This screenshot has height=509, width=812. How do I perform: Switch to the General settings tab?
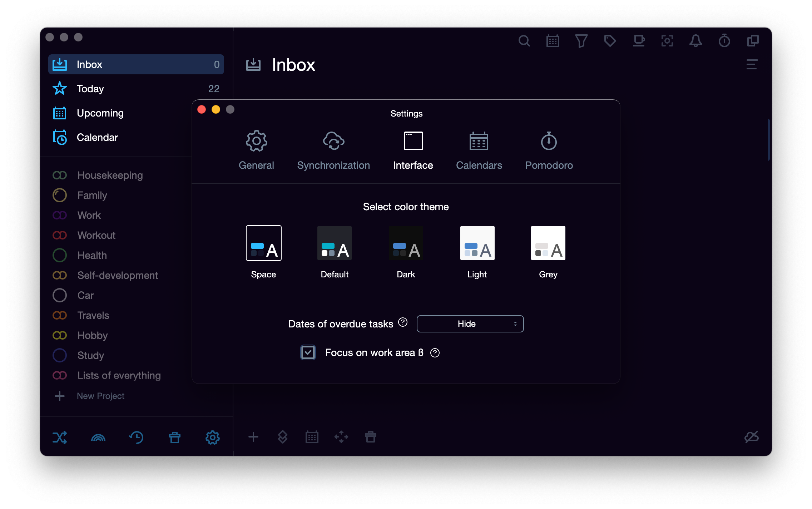coord(256,150)
